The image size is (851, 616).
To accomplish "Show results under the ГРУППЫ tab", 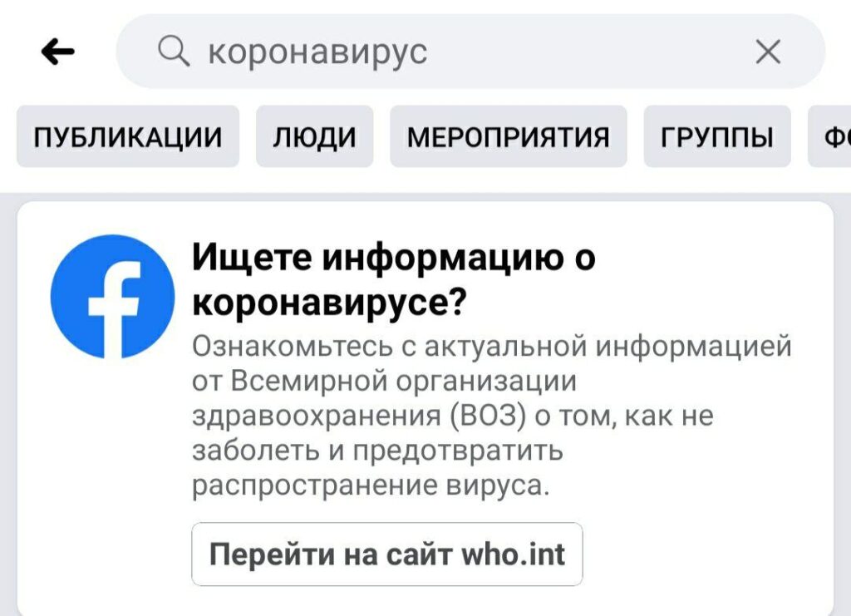I will pyautogui.click(x=716, y=136).
